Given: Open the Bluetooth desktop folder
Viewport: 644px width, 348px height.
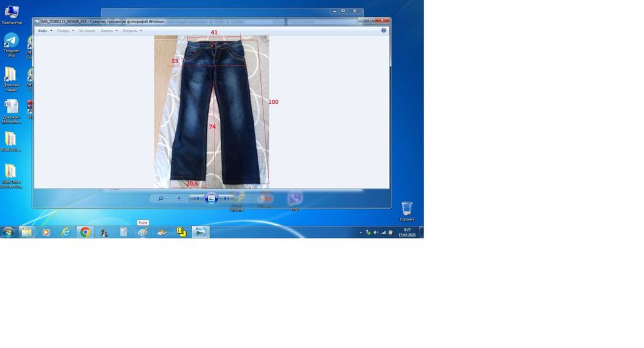Looking at the screenshot, I should tap(11, 142).
